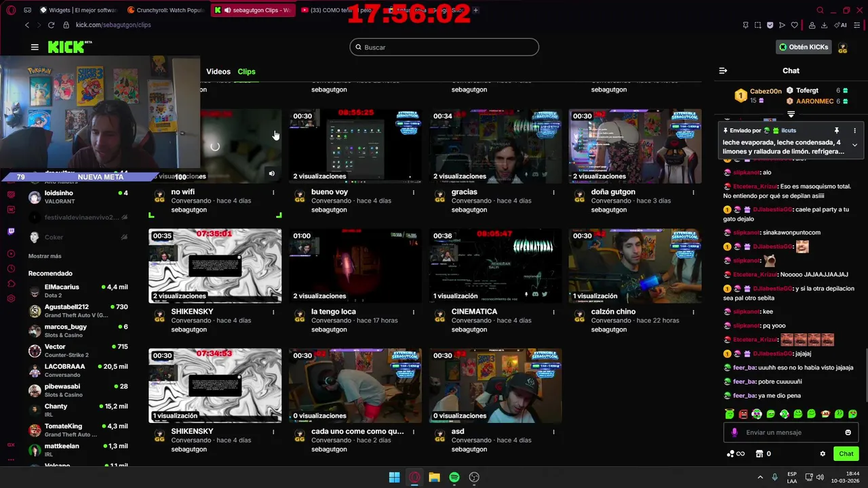Image resolution: width=868 pixels, height=488 pixels.
Task: Open the Kick hamburger menu
Action: pos(35,47)
